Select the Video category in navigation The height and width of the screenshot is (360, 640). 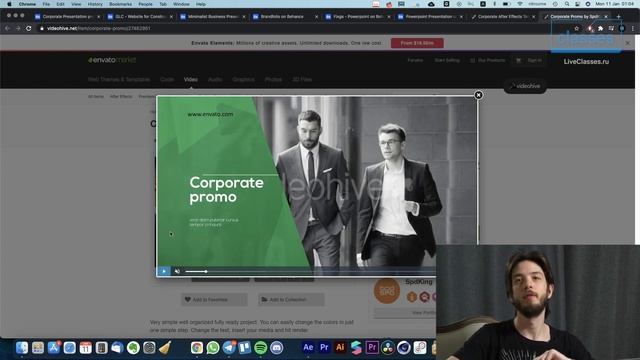pyautogui.click(x=191, y=80)
